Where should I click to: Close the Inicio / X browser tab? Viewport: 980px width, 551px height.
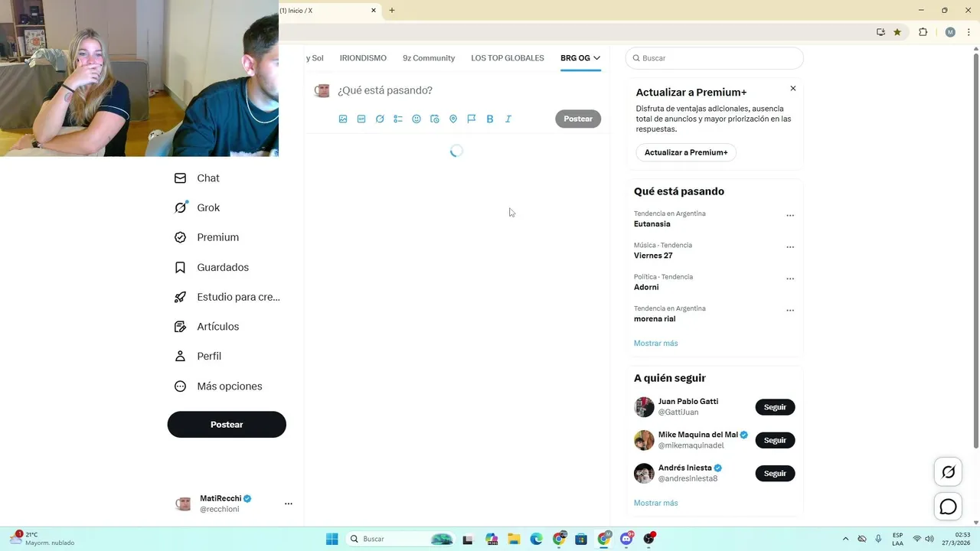point(374,11)
